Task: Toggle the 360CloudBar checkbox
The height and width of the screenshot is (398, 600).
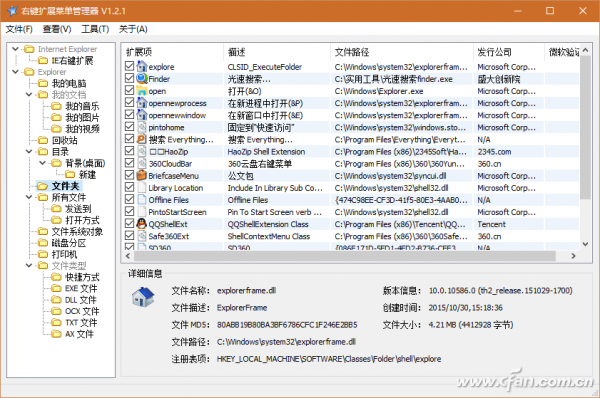Action: point(130,163)
